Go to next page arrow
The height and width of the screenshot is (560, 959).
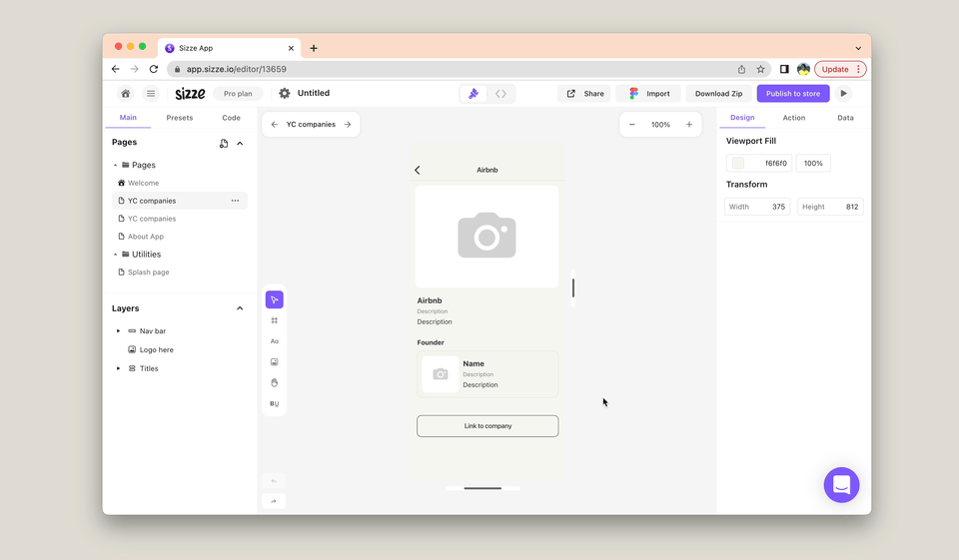coord(348,124)
